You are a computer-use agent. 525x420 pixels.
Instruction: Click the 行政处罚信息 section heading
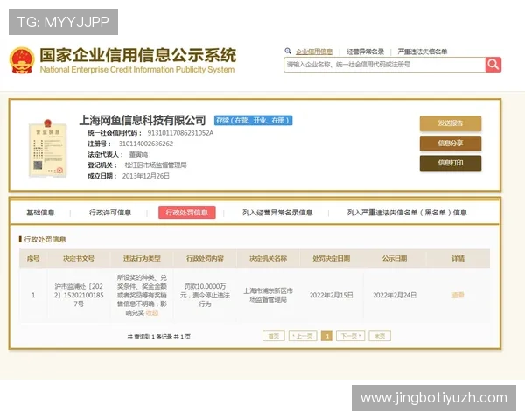tap(45, 240)
